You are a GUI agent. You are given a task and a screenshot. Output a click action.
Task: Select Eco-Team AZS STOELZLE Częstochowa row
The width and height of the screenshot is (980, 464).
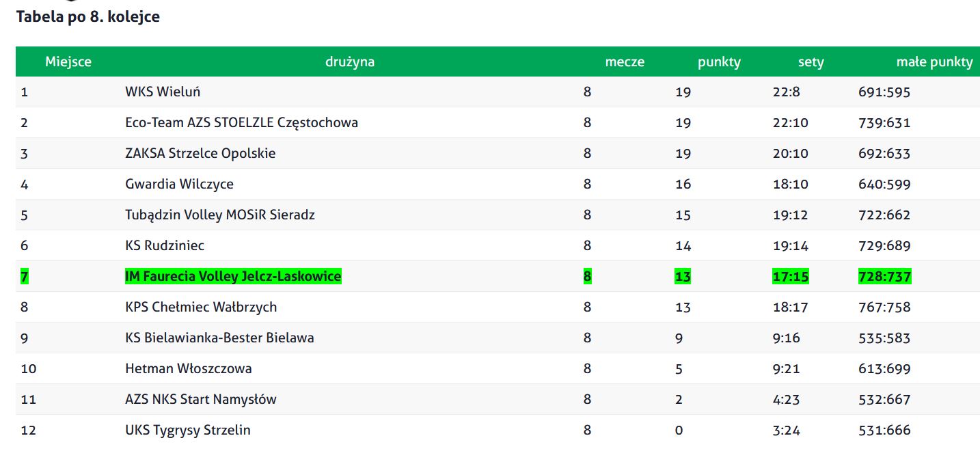pyautogui.click(x=498, y=122)
